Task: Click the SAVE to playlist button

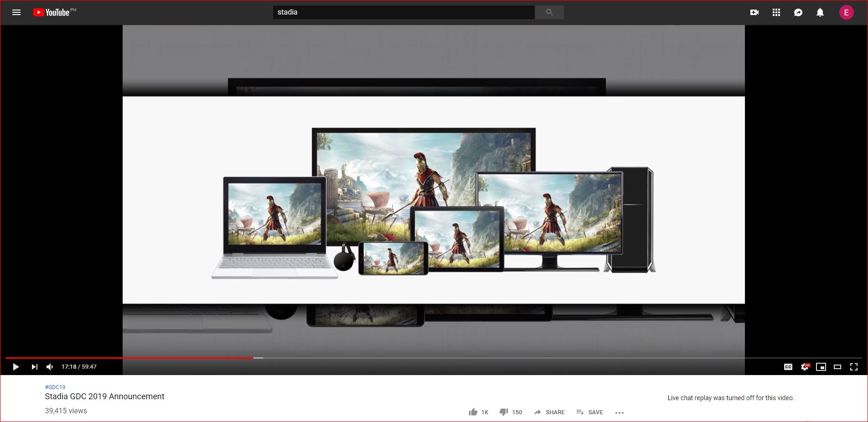Action: click(589, 412)
